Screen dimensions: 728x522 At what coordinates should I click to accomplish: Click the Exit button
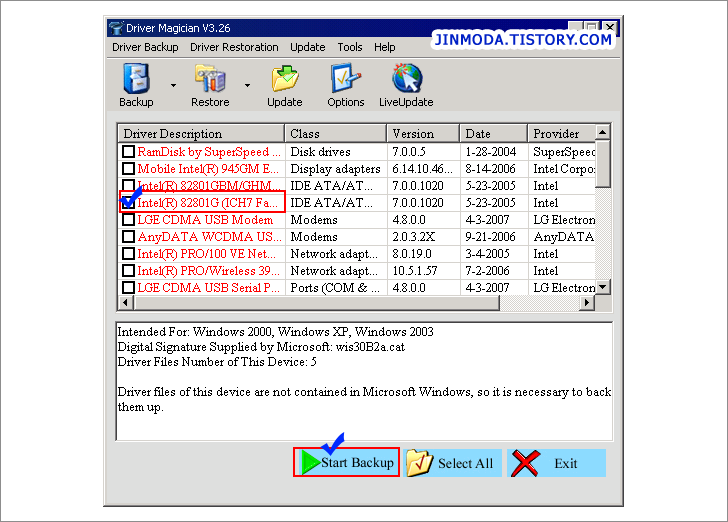pos(557,463)
